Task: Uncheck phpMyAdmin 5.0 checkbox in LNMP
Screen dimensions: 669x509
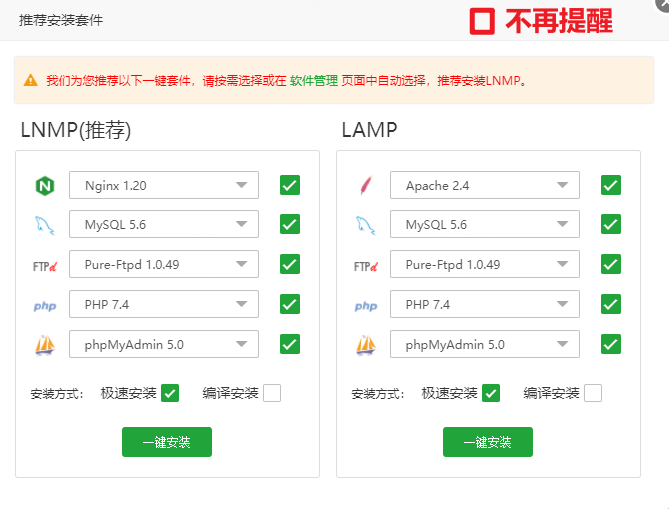Action: click(290, 344)
